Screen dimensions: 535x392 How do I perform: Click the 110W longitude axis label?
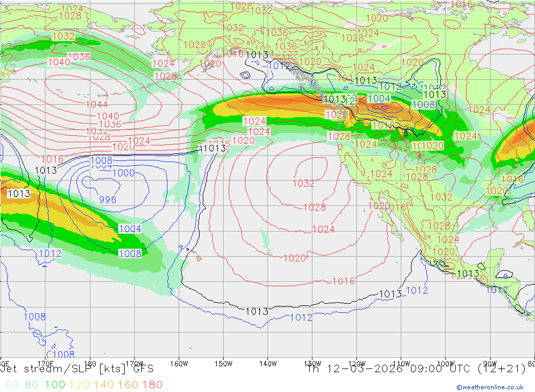[x=401, y=363]
